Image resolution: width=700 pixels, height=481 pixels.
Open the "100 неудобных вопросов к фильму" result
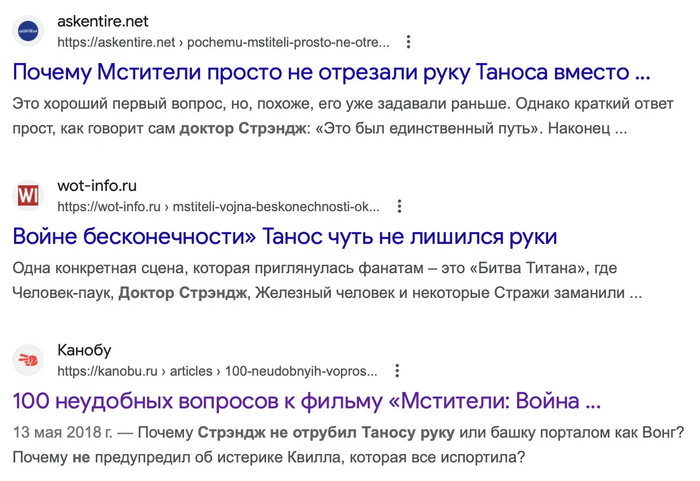pyautogui.click(x=306, y=401)
